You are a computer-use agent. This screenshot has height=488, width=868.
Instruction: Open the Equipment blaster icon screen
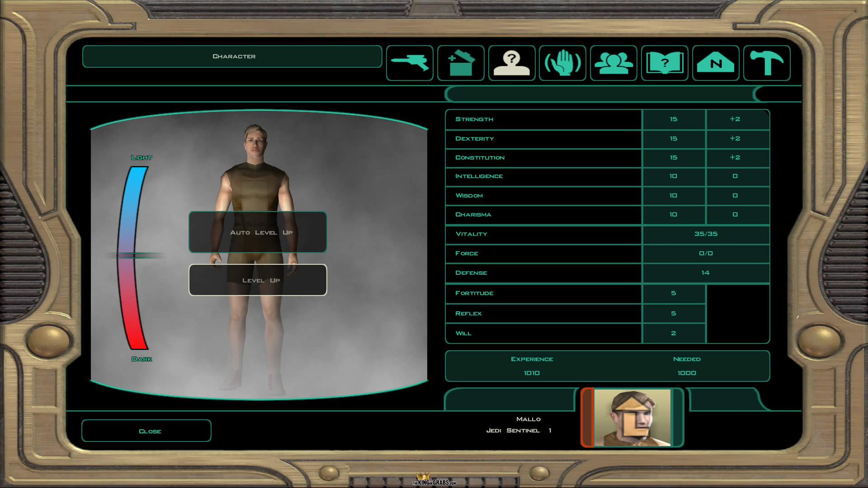410,63
